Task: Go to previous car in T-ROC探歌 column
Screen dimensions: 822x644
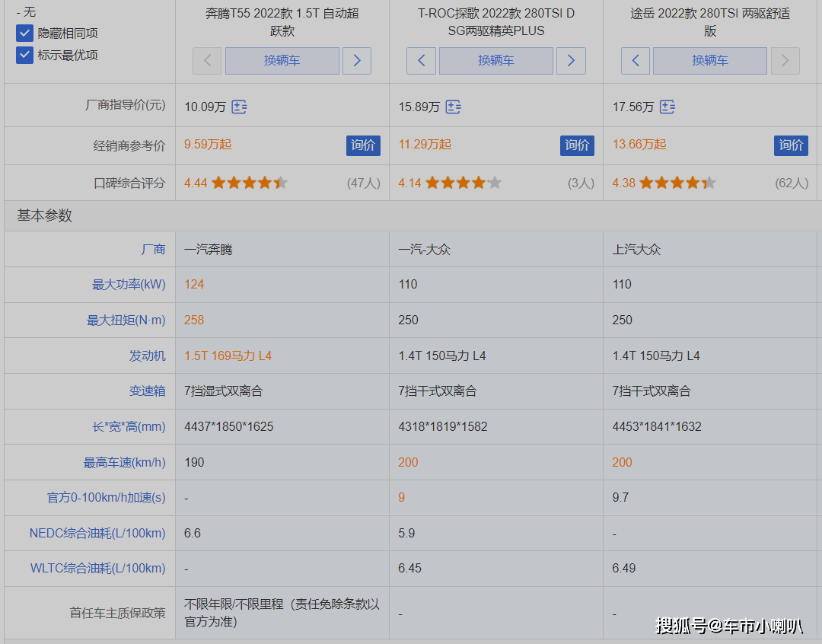Action: 421,61
